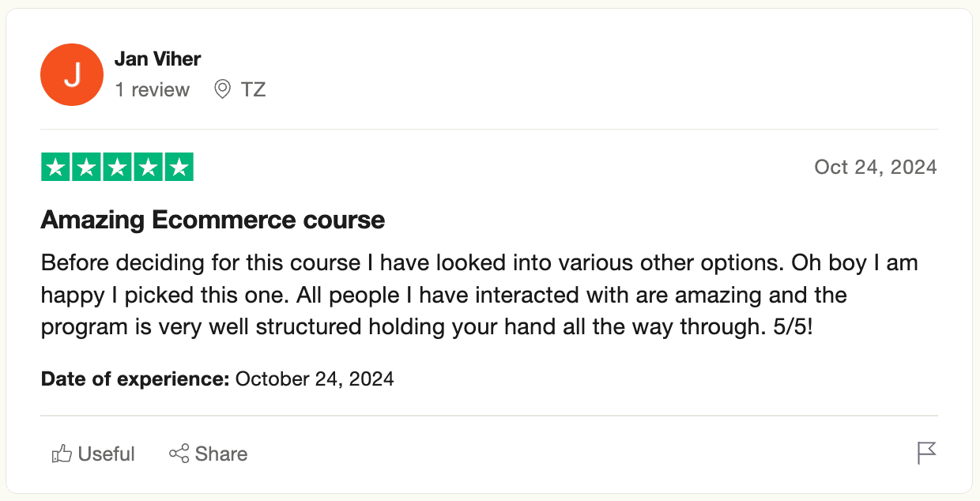Mark review as helpful via Useful label

(x=106, y=454)
